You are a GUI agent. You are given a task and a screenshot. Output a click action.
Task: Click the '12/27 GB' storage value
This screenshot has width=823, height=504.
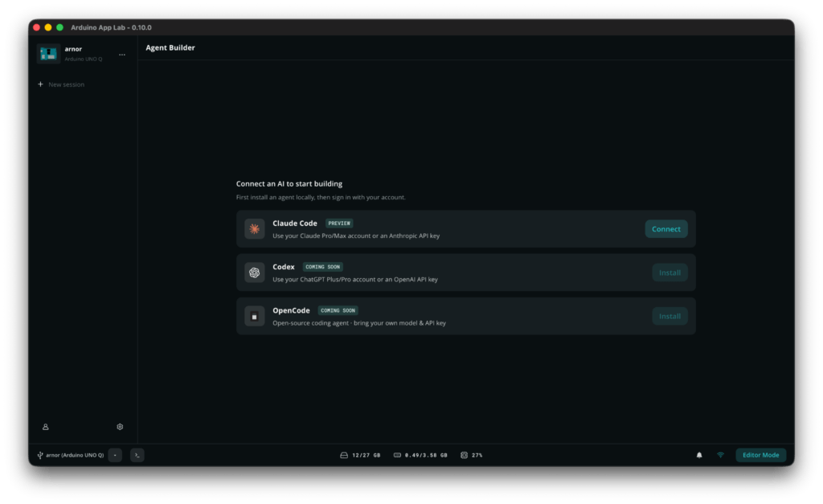366,455
